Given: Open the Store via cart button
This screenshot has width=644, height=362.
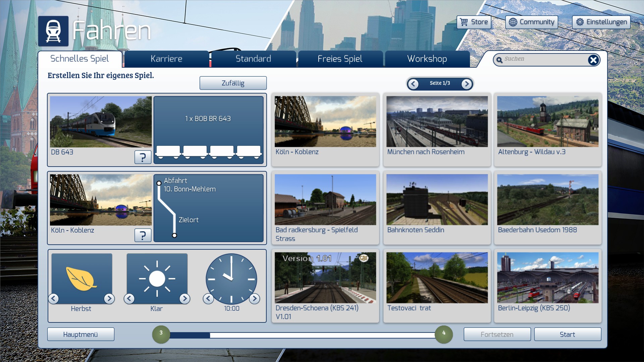Looking at the screenshot, I should pyautogui.click(x=474, y=22).
